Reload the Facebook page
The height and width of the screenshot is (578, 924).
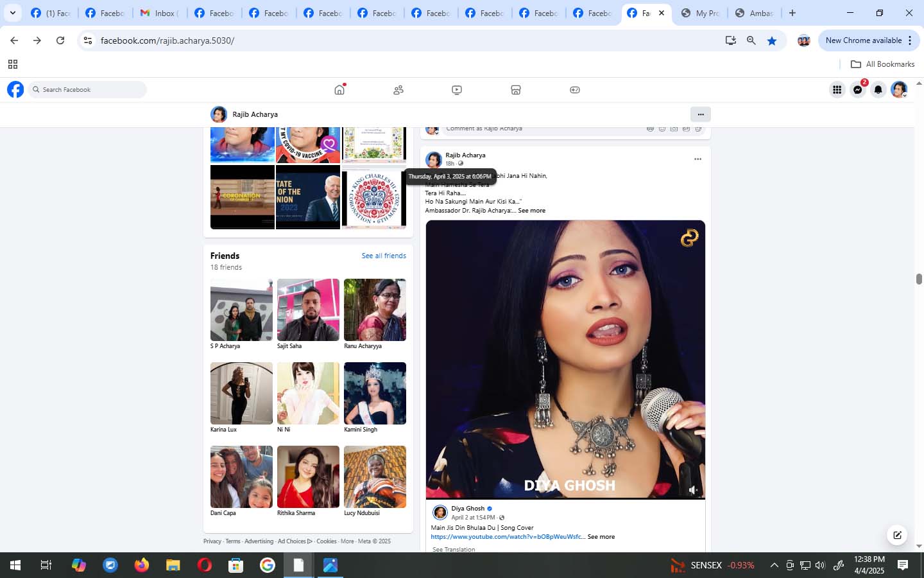[x=60, y=40]
